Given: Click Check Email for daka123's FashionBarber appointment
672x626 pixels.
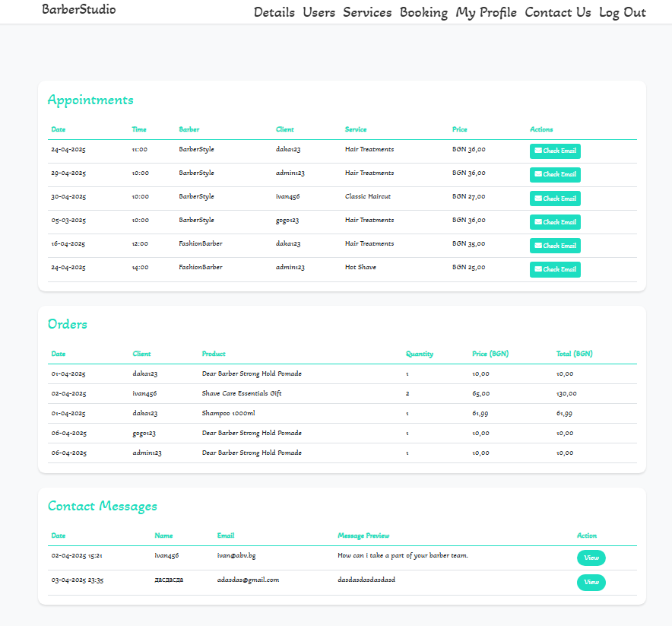Looking at the screenshot, I should 554,246.
